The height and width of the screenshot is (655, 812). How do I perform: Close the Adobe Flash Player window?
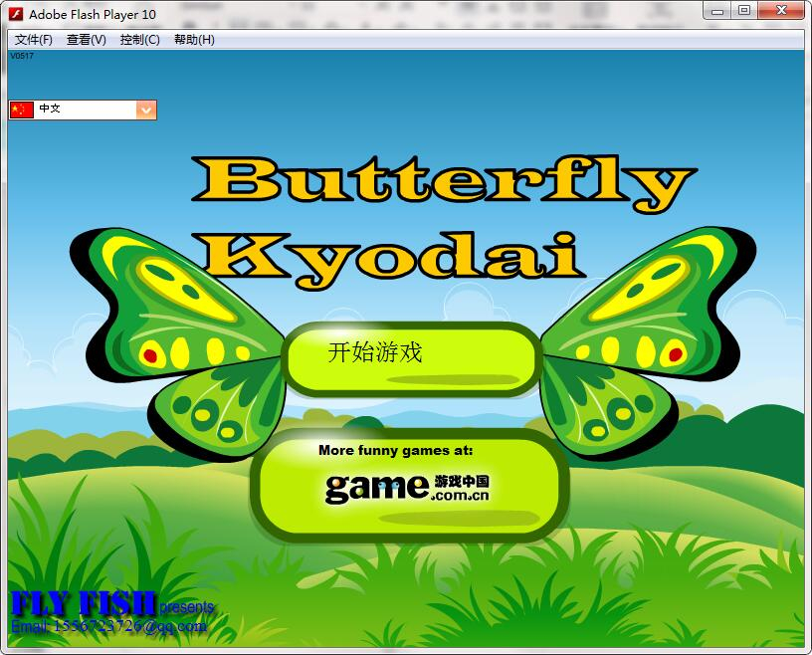780,11
